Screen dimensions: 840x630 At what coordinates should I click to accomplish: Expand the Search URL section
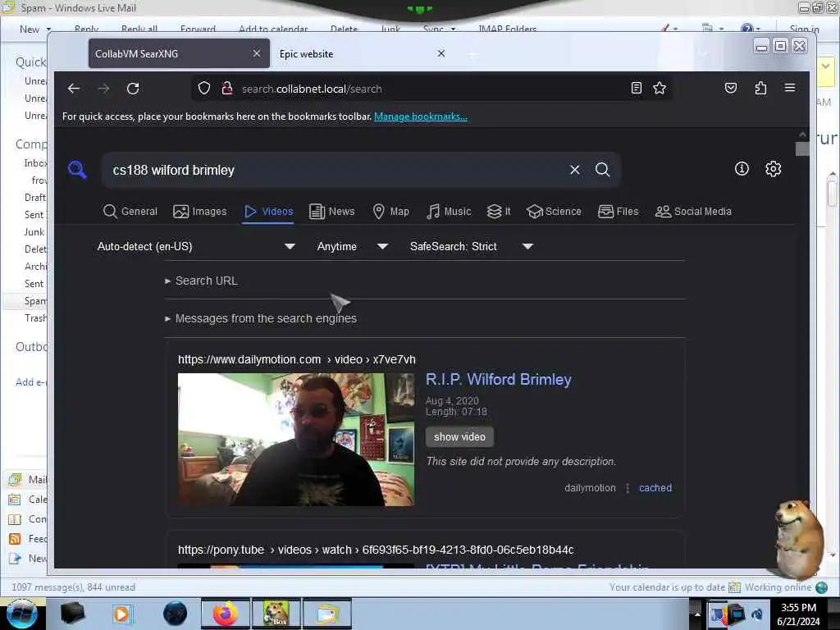coord(202,281)
